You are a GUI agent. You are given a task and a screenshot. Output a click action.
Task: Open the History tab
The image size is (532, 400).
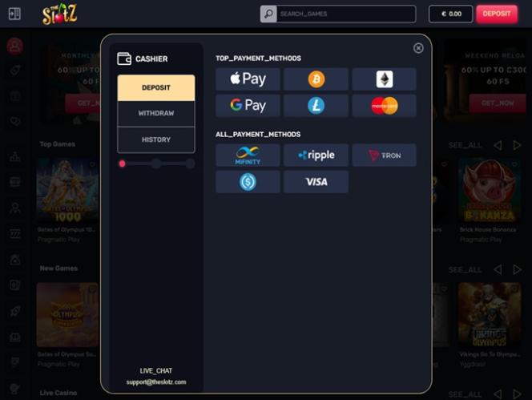156,139
